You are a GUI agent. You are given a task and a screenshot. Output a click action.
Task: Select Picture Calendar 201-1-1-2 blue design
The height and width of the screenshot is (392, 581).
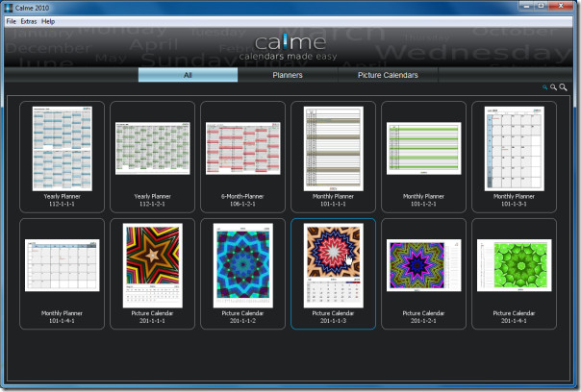tap(242, 274)
